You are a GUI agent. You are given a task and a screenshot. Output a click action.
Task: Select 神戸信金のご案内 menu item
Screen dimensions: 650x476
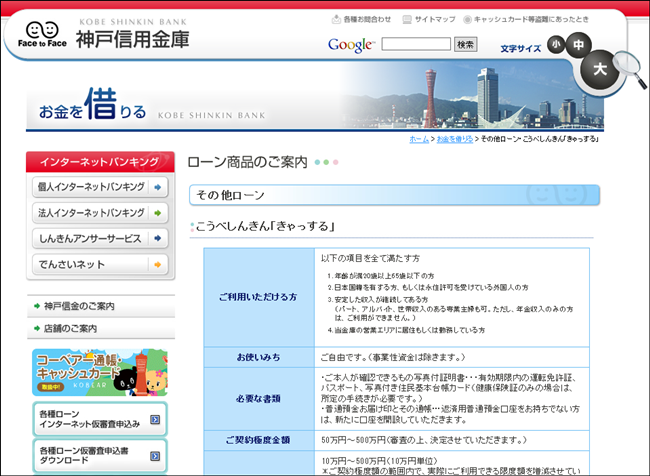pos(101,306)
